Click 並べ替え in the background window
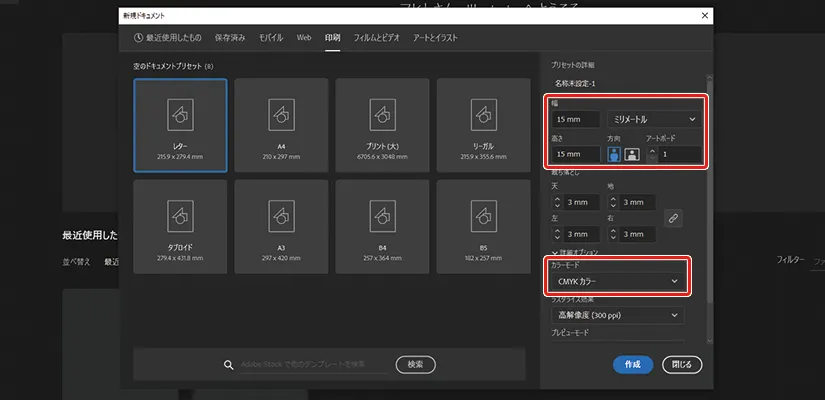The height and width of the screenshot is (400, 825). pos(76,262)
